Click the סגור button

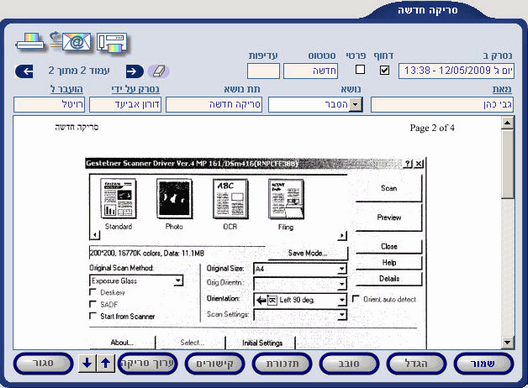(43, 363)
